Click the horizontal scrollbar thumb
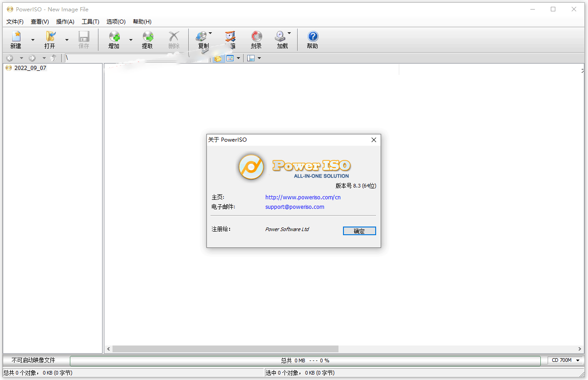588x380 pixels. [x=225, y=349]
